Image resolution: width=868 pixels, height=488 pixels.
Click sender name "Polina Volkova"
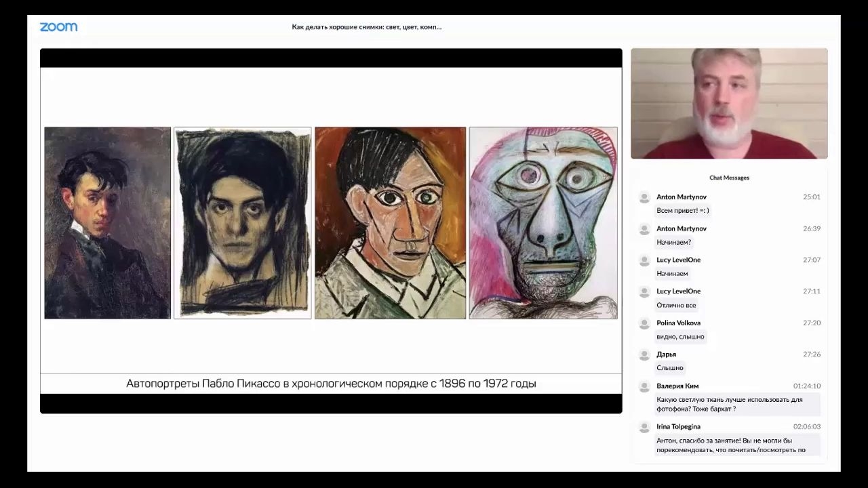pyautogui.click(x=679, y=323)
